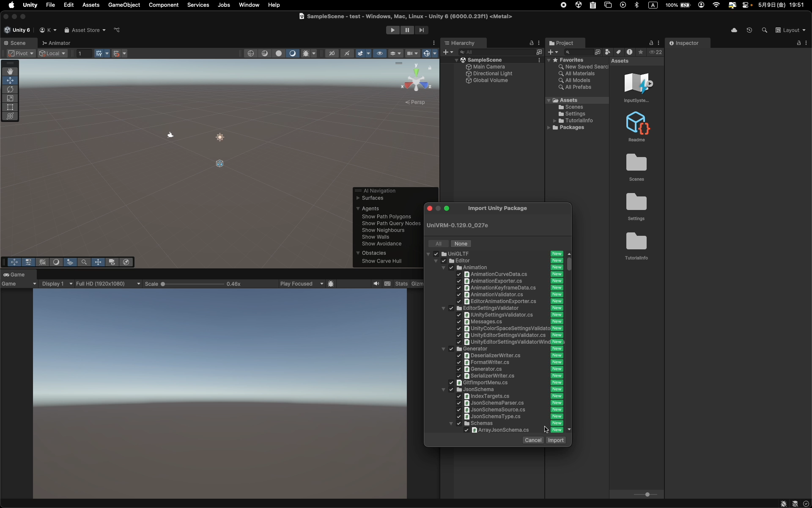Image resolution: width=812 pixels, height=508 pixels.
Task: Click the Readme asset thumbnail
Action: (636, 123)
